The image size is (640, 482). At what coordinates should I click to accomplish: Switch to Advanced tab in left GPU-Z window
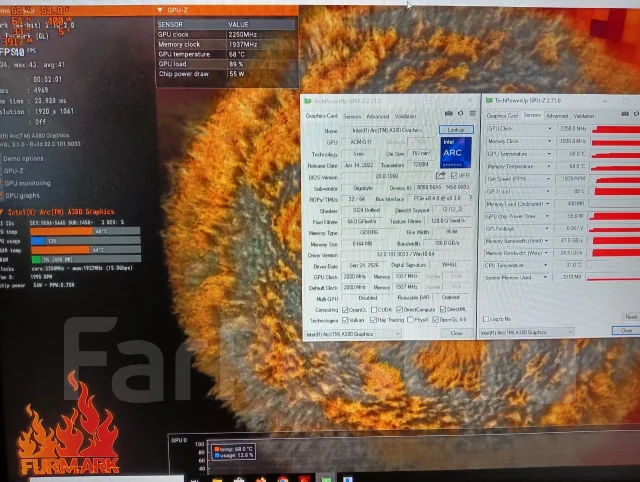point(378,116)
